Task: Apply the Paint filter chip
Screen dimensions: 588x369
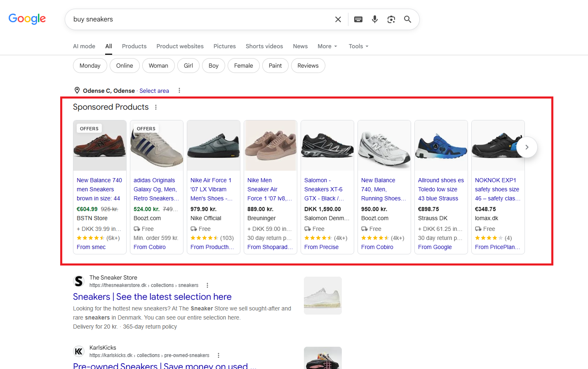Action: 275,66
